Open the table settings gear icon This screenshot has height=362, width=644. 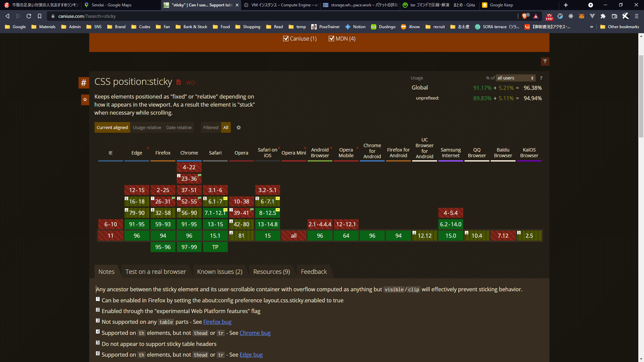(x=238, y=128)
